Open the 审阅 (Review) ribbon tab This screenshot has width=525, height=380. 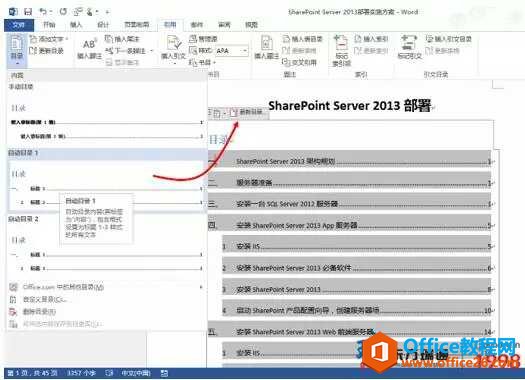click(x=224, y=25)
